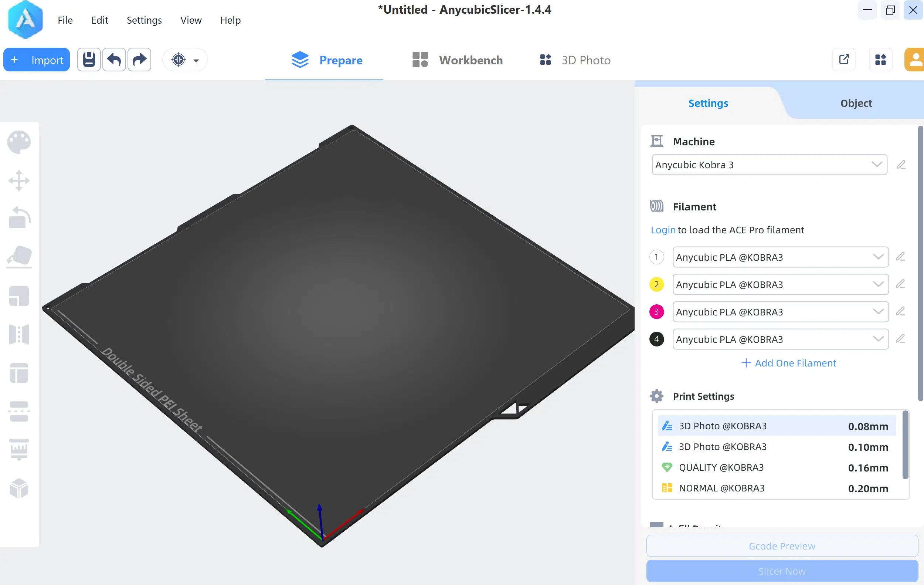Open filament 3 material dropdown
This screenshot has height=585, width=924.
click(x=781, y=311)
